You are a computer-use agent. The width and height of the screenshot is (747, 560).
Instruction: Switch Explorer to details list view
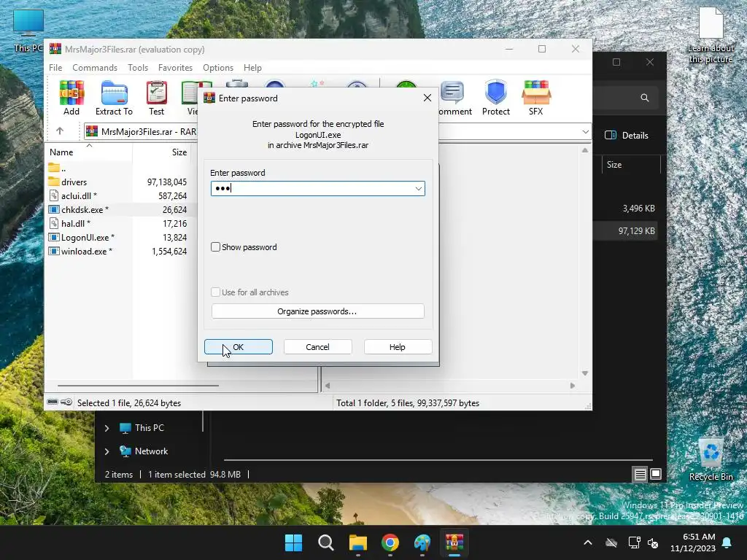pos(640,474)
